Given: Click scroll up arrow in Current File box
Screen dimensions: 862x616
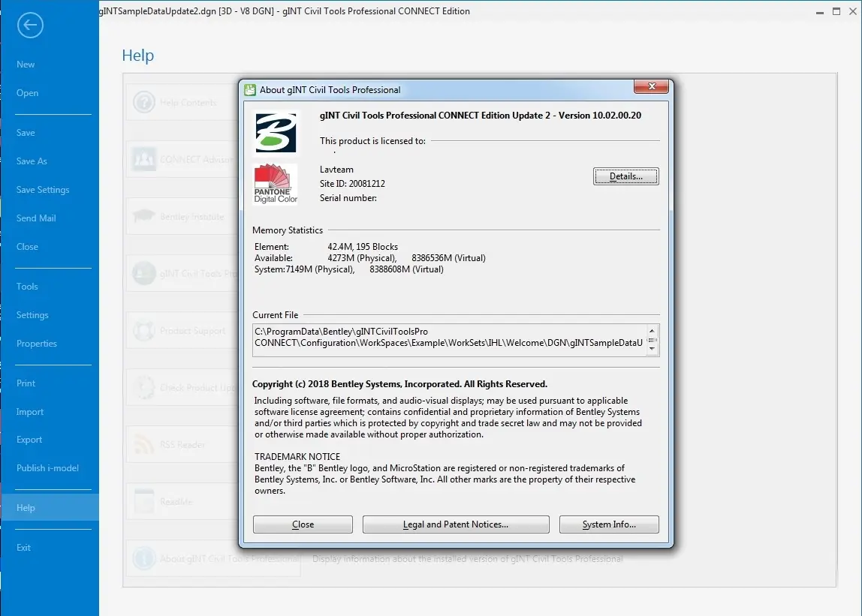Looking at the screenshot, I should 652,331.
